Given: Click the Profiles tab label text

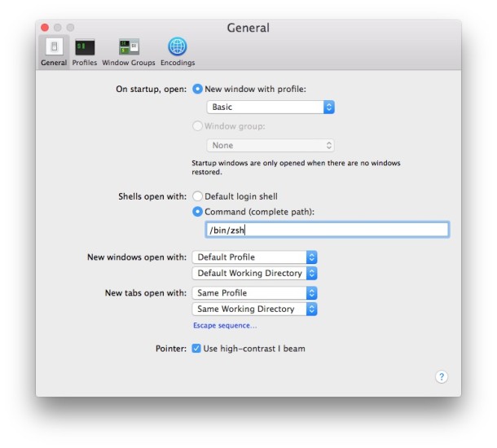Looking at the screenshot, I should (84, 63).
